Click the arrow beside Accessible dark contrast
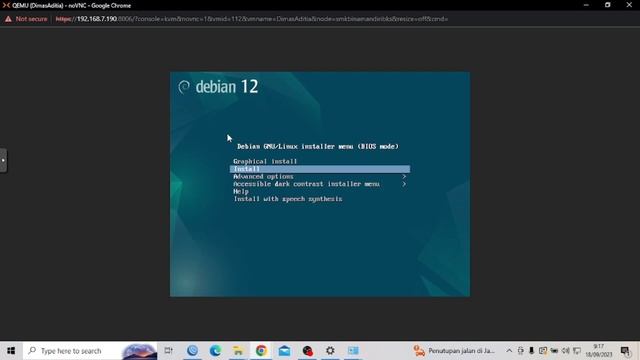 (404, 184)
